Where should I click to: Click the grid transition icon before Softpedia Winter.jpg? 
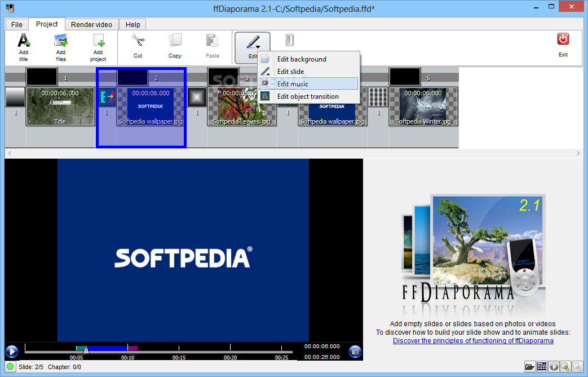click(378, 97)
